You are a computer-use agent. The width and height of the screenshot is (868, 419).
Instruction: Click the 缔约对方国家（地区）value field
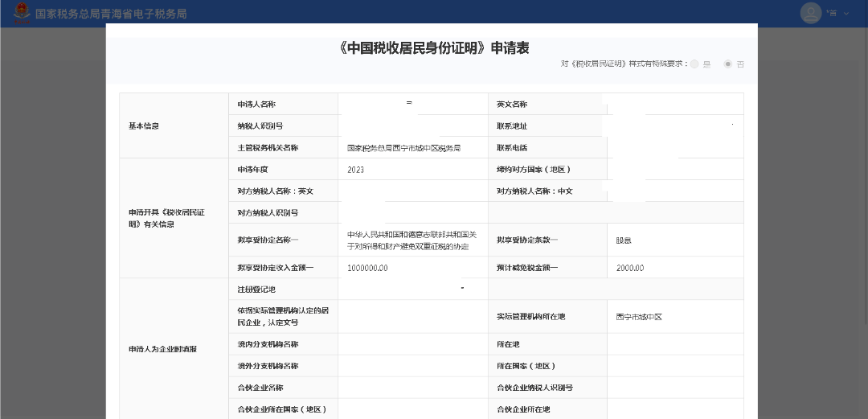coord(675,170)
